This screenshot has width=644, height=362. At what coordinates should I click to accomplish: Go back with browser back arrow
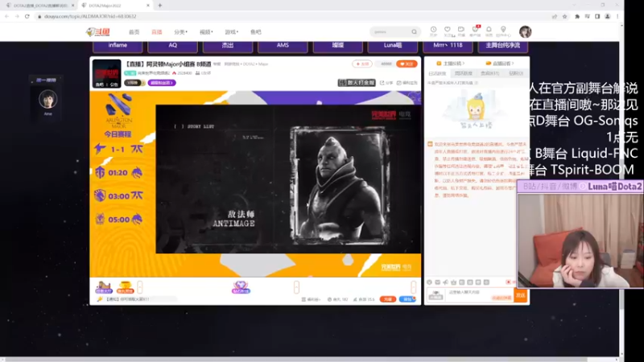7,16
